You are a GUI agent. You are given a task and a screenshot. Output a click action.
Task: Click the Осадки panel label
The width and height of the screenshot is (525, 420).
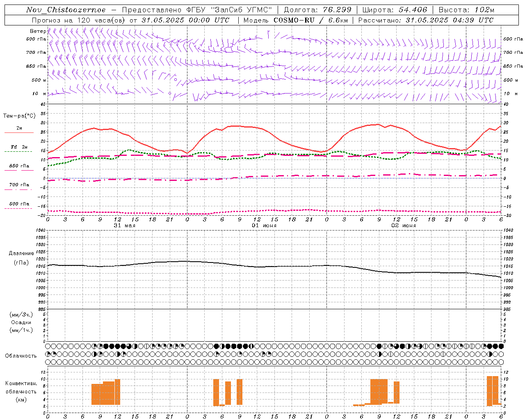(x=21, y=322)
